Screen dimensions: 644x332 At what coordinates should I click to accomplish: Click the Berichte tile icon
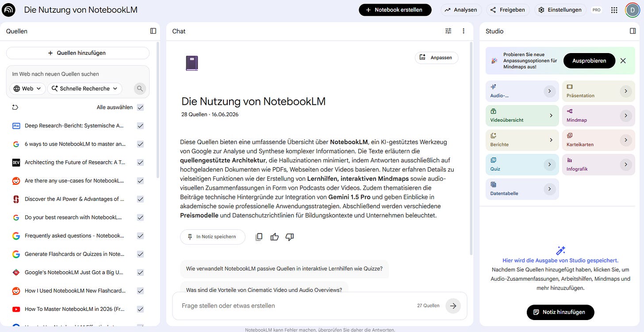coord(493,135)
